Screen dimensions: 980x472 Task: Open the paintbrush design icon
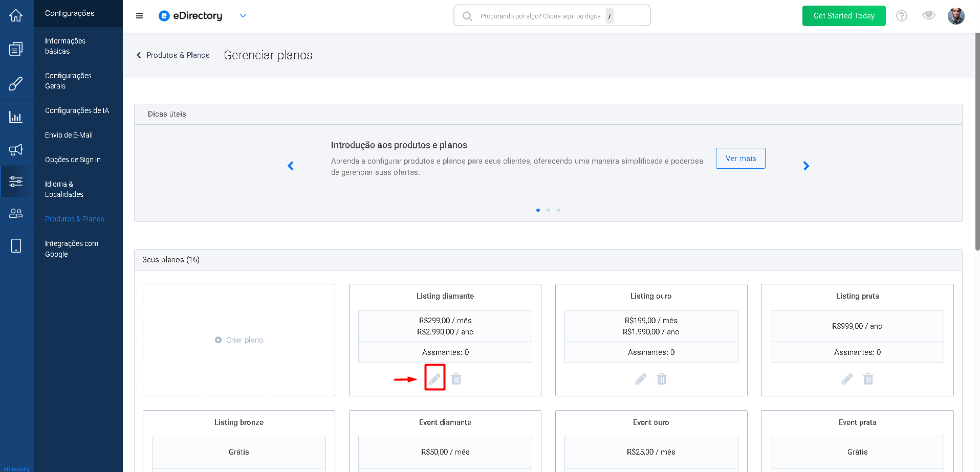point(16,83)
